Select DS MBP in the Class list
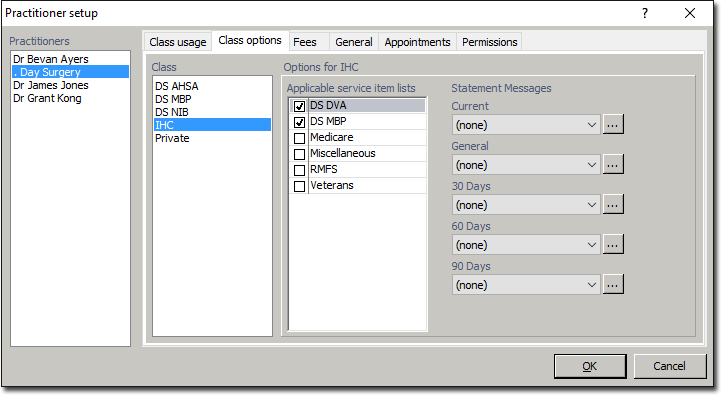The height and width of the screenshot is (395, 721). 212,99
